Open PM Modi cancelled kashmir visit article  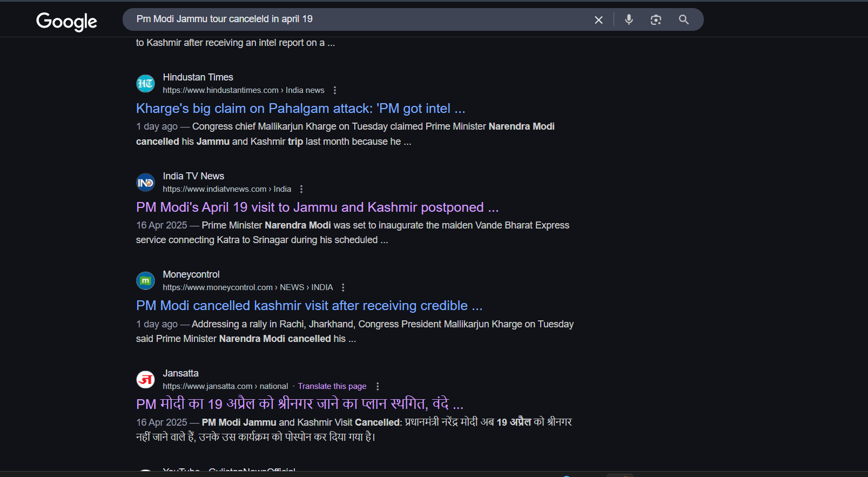click(309, 306)
